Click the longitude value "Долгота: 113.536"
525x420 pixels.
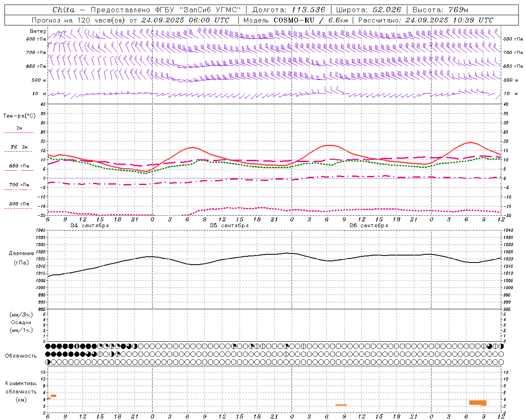pyautogui.click(x=289, y=10)
